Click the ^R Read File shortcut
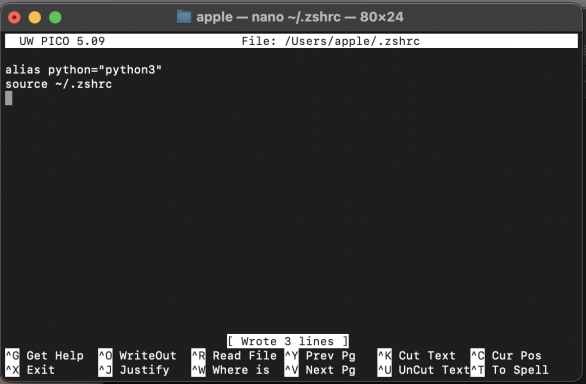Viewport: 586px width, 384px height. coord(234,355)
